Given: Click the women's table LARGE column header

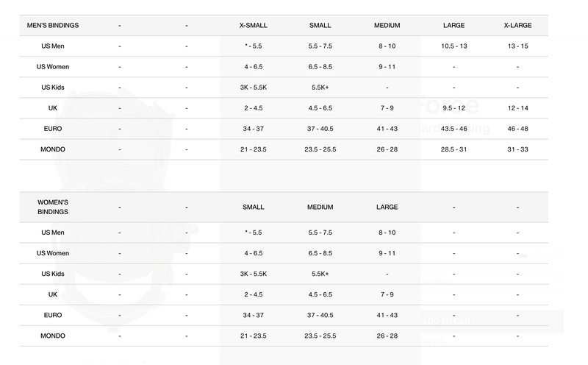Looking at the screenshot, I should tap(387, 207).
